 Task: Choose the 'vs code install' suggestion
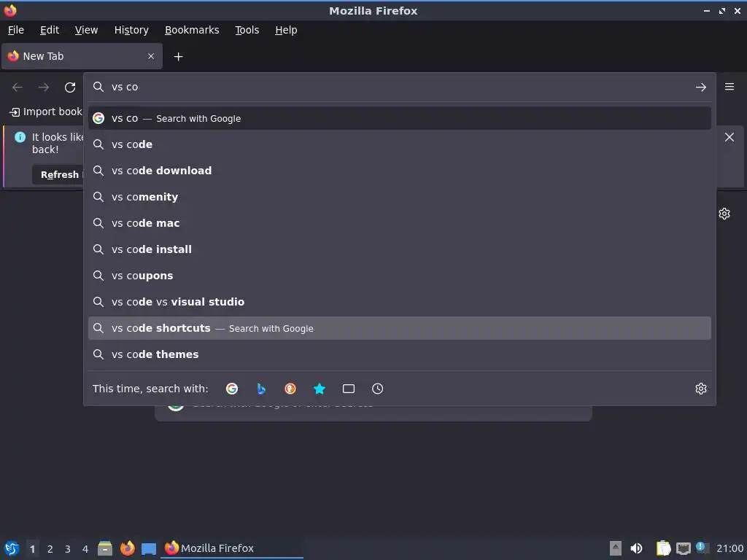coord(399,249)
